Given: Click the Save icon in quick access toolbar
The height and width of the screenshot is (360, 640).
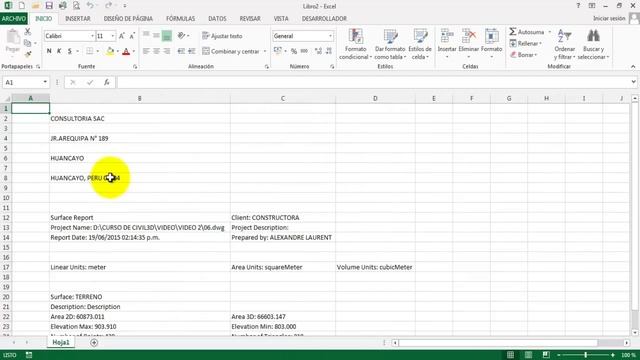Looking at the screenshot, I should (49, 6).
